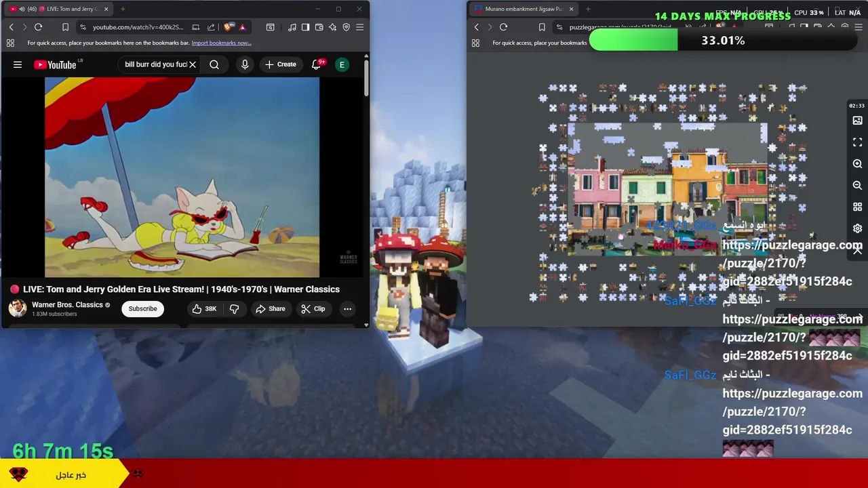Open a new tab in YouTube window
The height and width of the screenshot is (488, 868).
pos(123,9)
